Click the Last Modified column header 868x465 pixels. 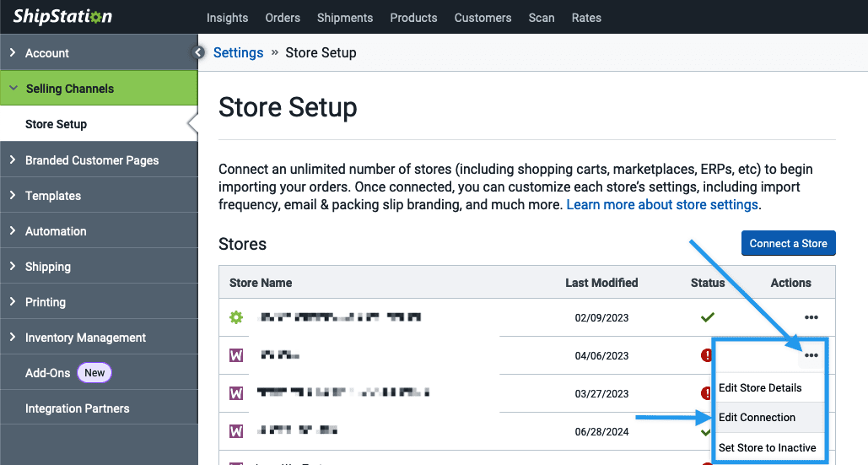coord(601,283)
